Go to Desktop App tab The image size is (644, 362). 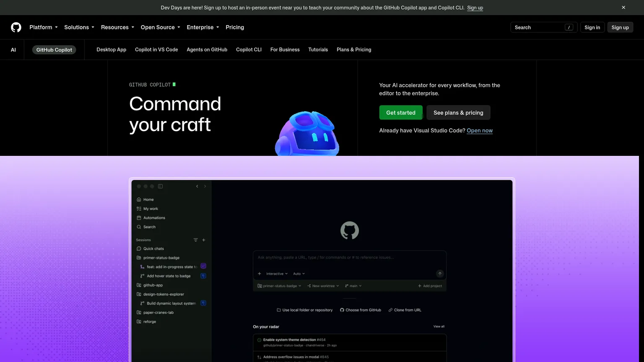111,49
